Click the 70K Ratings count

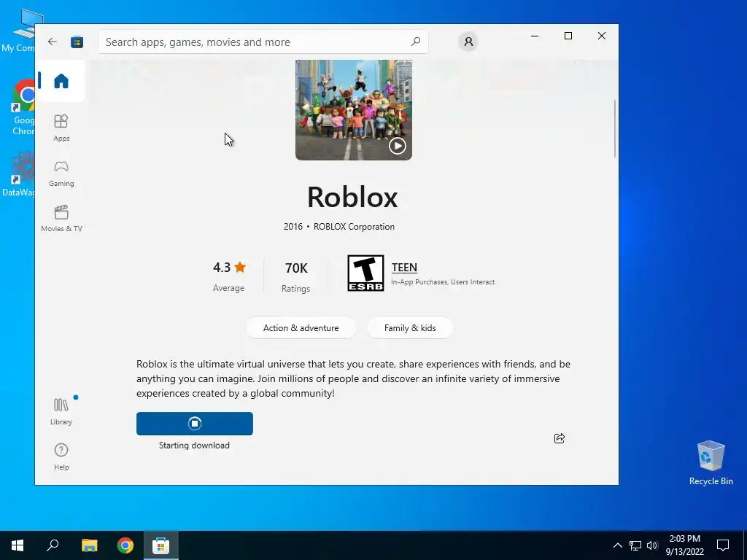[296, 276]
